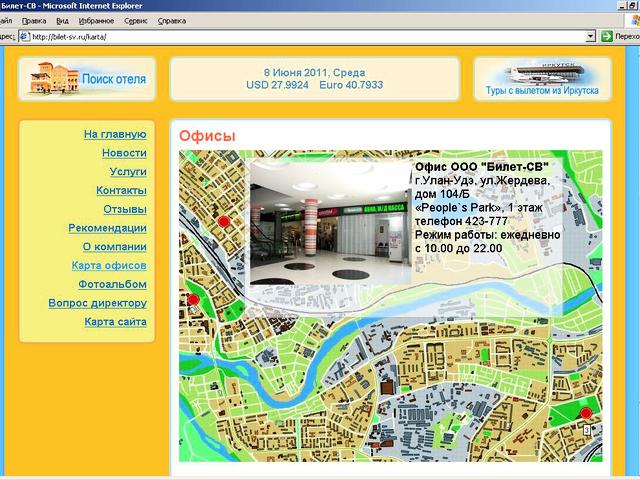640x480 pixels.
Task: Click the URL address input field
Action: click(308, 37)
